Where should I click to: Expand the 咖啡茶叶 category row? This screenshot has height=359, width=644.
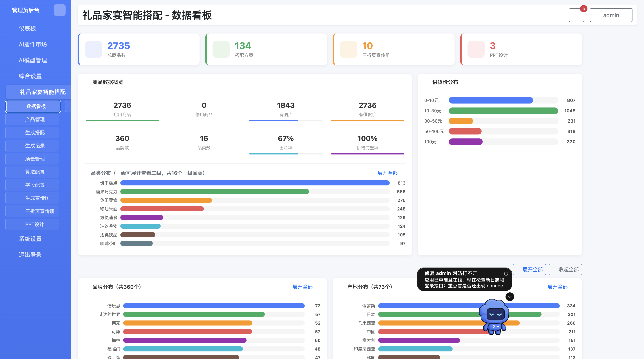(x=248, y=243)
